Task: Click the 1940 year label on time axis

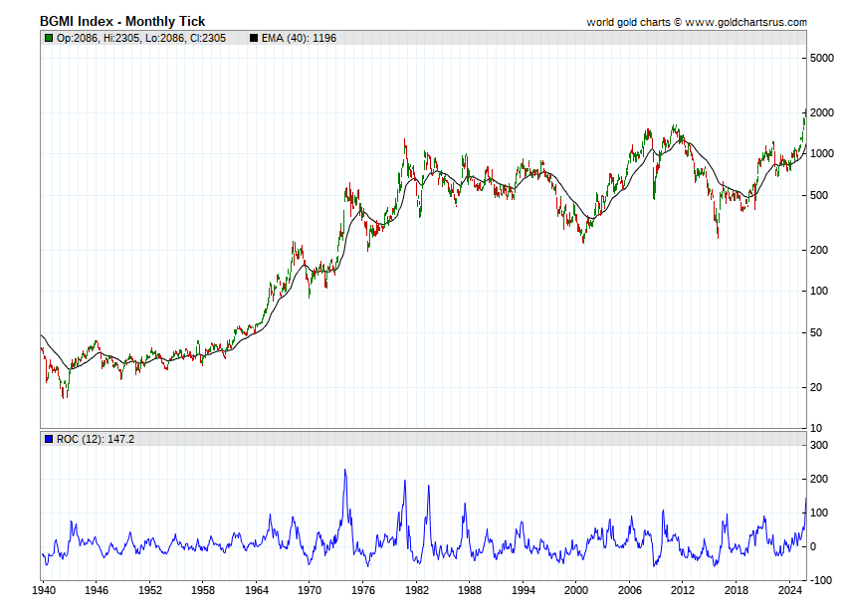Action: coord(43,590)
